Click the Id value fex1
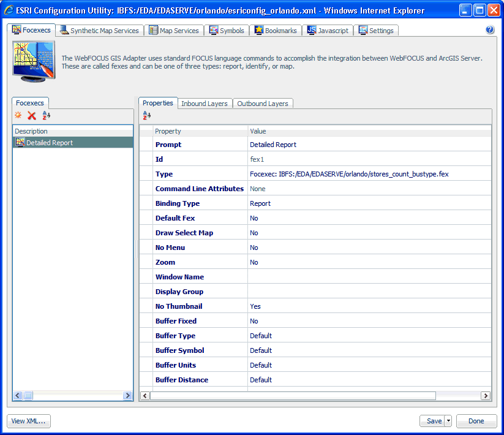The height and width of the screenshot is (435, 504). 370,159
